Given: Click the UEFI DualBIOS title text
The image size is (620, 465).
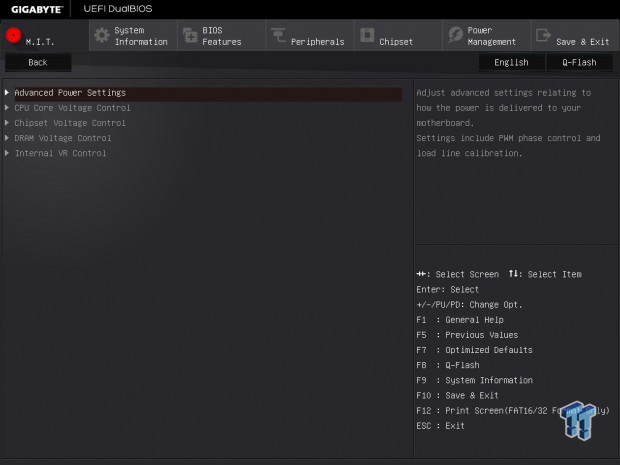Looking at the screenshot, I should pos(118,9).
